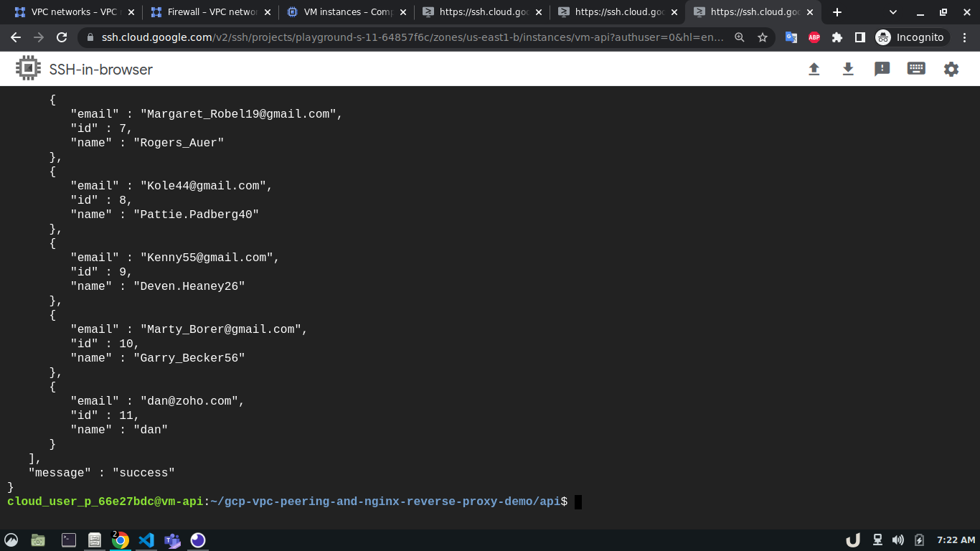Click the cloud_user_p_66e27bdc@vm-api prompt text

coord(105,501)
